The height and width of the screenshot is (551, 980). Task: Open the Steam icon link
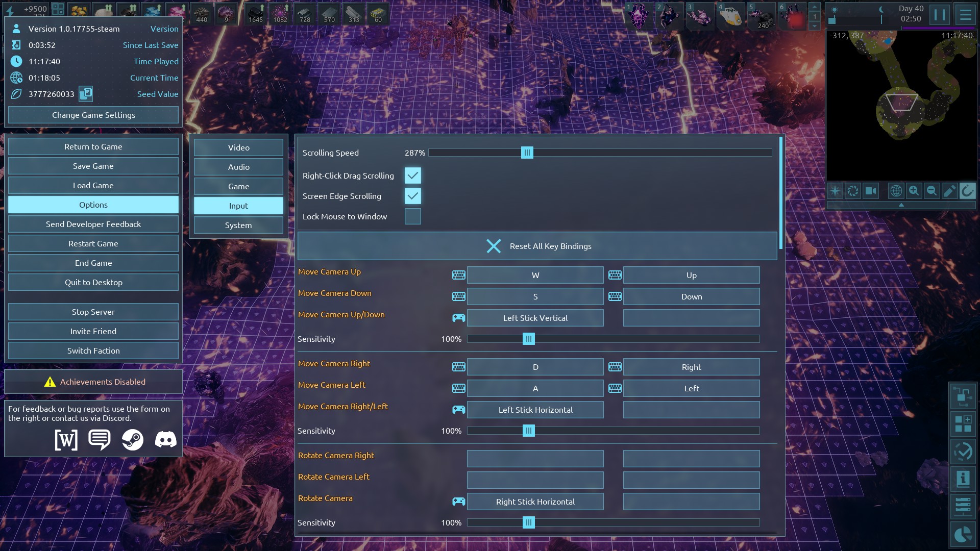click(x=133, y=439)
